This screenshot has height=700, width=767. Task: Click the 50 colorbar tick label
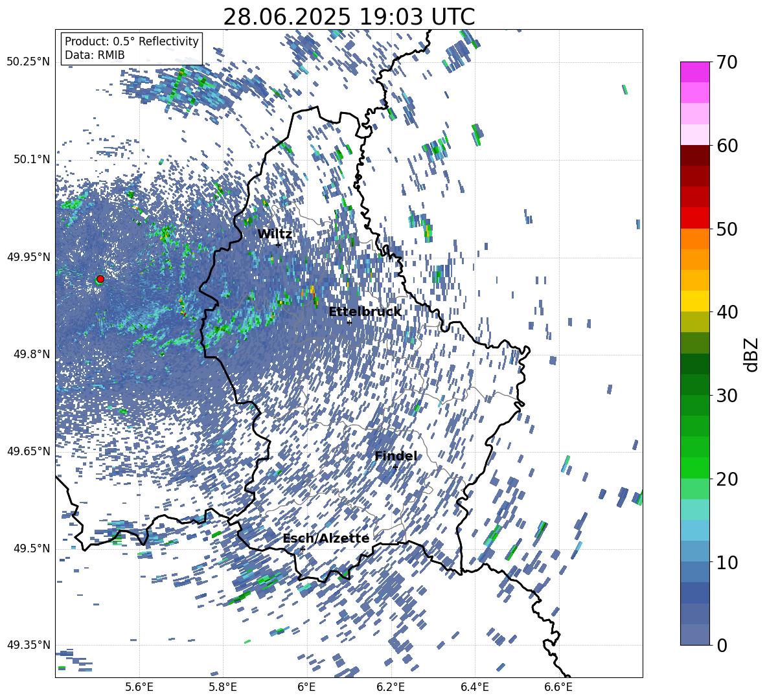click(727, 229)
